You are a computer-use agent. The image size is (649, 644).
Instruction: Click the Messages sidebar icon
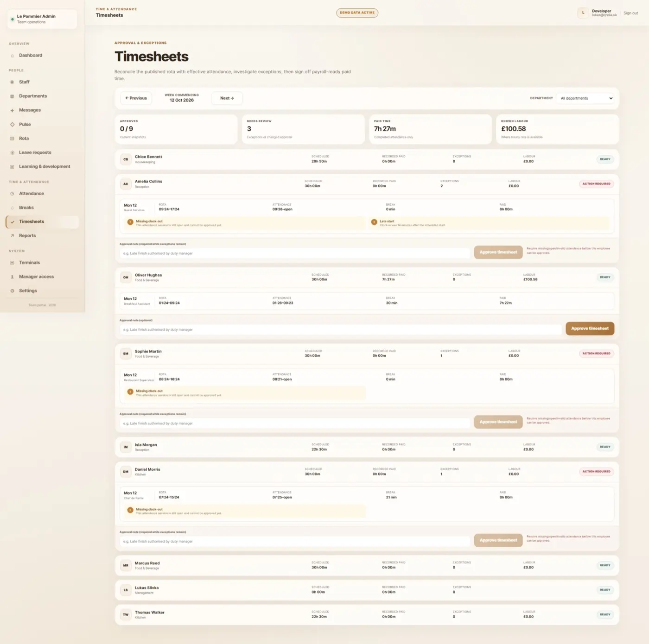pyautogui.click(x=12, y=110)
